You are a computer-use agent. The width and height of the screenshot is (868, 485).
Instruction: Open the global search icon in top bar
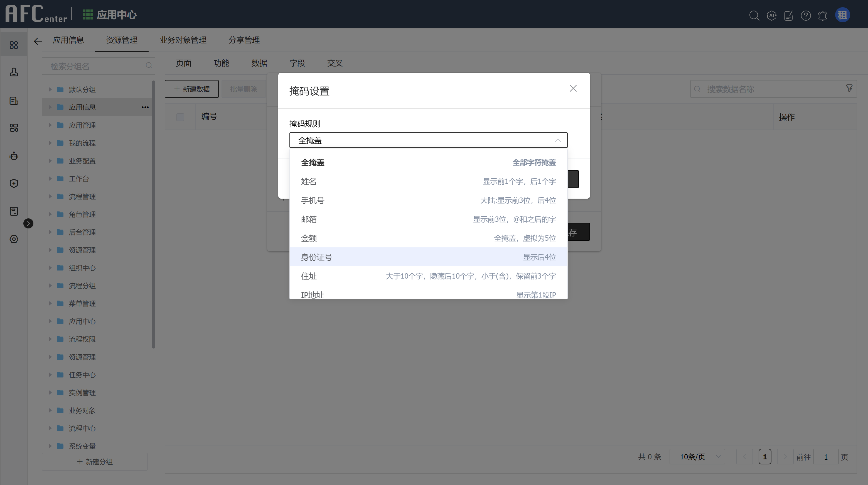click(x=755, y=16)
